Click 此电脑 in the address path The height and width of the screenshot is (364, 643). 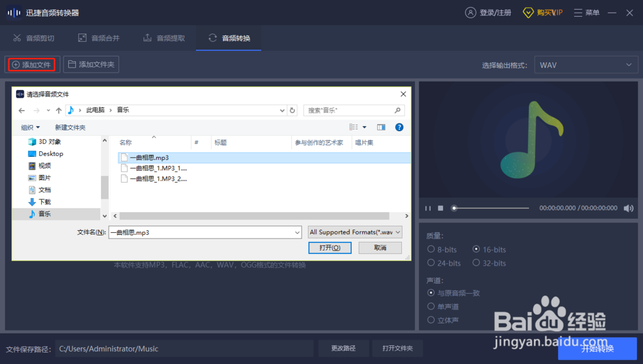coord(95,110)
